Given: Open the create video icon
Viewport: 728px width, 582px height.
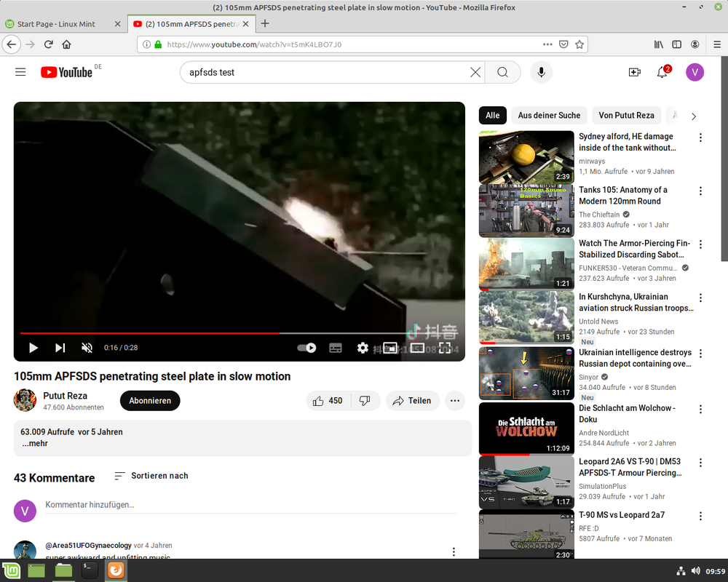Looking at the screenshot, I should pos(634,72).
